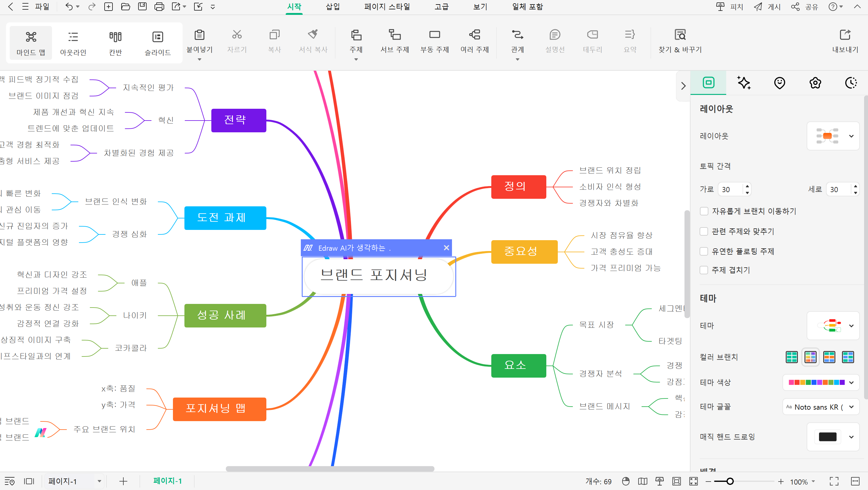The width and height of the screenshot is (868, 490).
Task: Click the 게시 publish button
Action: tap(767, 7)
